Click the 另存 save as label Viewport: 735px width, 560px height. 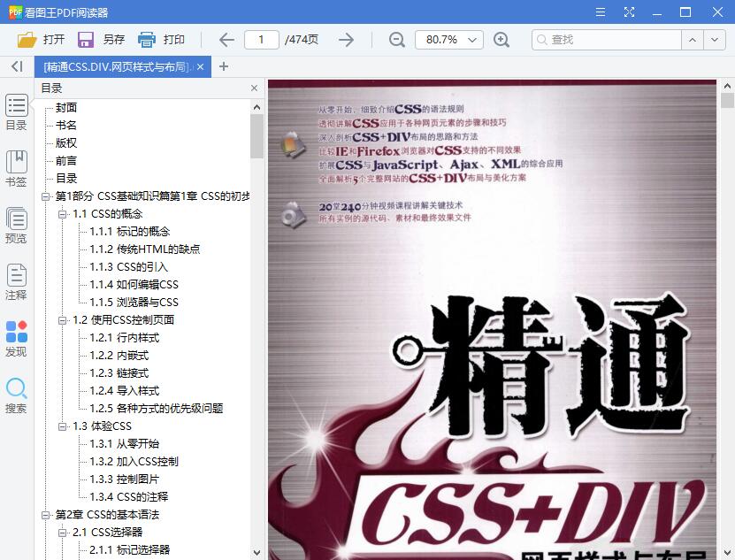click(x=114, y=40)
